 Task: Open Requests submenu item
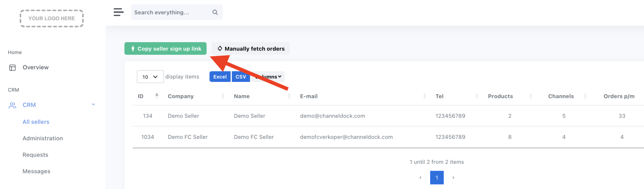35,155
